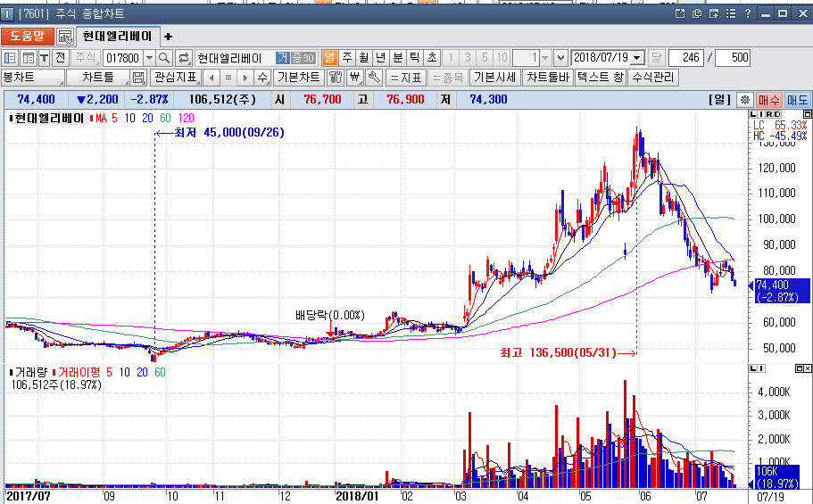Viewport: 813px width, 504px height.
Task: Select the daily (일) period toggle
Action: 329,57
